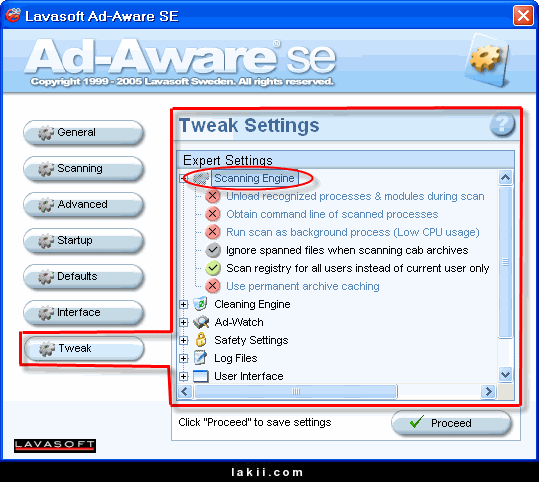
Task: Close the Lavasoft Ad-Aware SE window
Action: pyautogui.click(x=523, y=15)
